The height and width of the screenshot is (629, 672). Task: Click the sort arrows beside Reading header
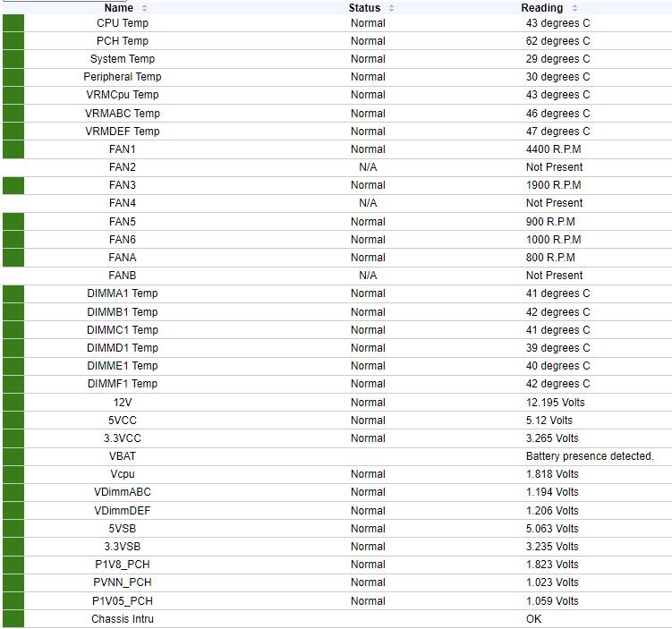pos(574,8)
